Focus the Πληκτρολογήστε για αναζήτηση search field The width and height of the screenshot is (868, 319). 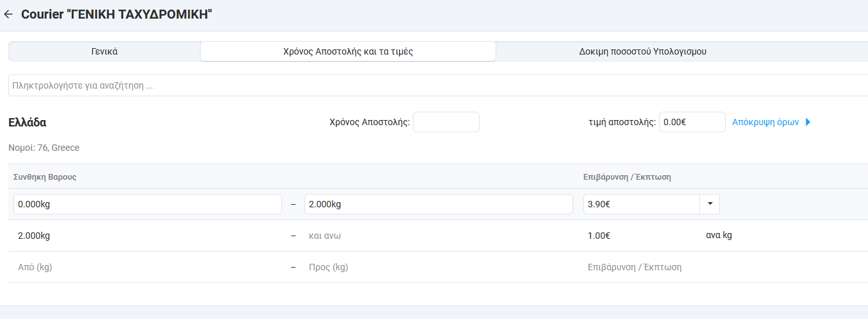pos(438,85)
